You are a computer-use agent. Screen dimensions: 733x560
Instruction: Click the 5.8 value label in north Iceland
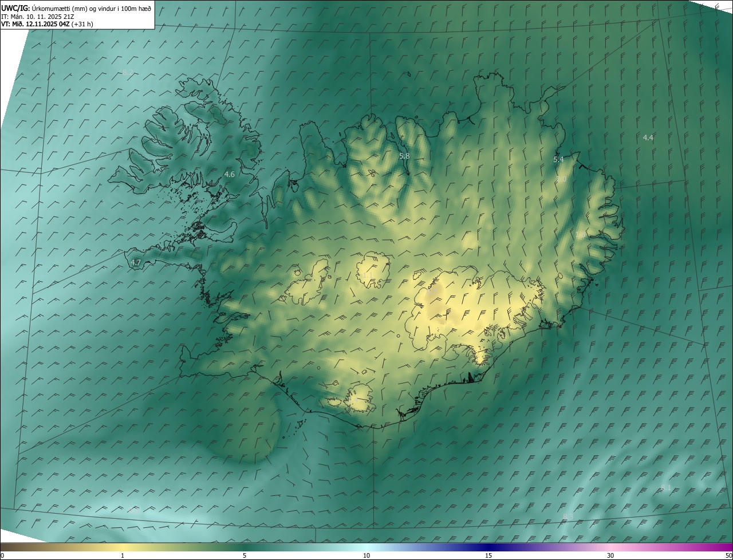[404, 156]
